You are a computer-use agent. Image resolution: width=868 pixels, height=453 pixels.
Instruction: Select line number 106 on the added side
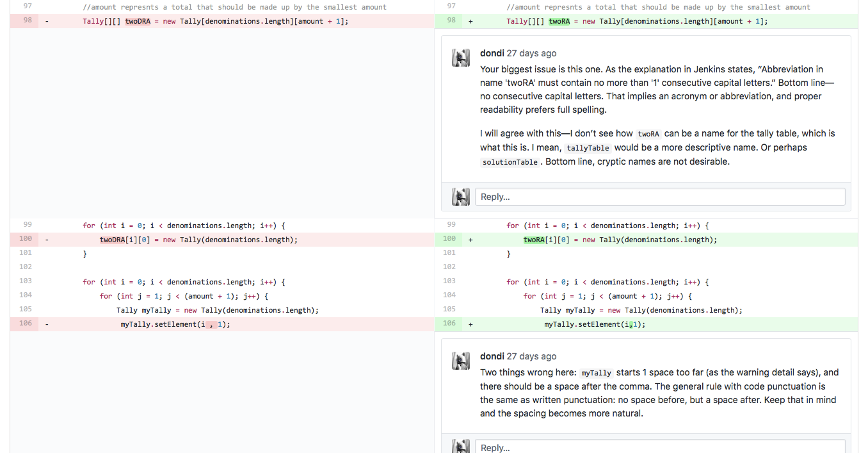(x=449, y=324)
